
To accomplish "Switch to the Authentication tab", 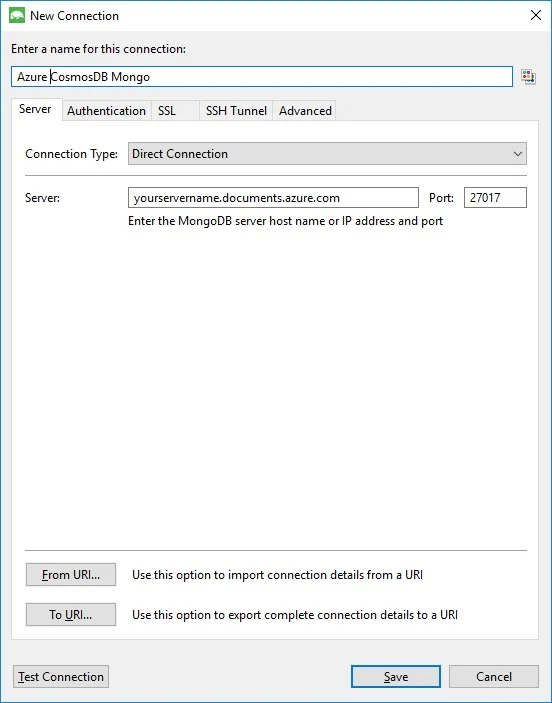I will tap(106, 111).
